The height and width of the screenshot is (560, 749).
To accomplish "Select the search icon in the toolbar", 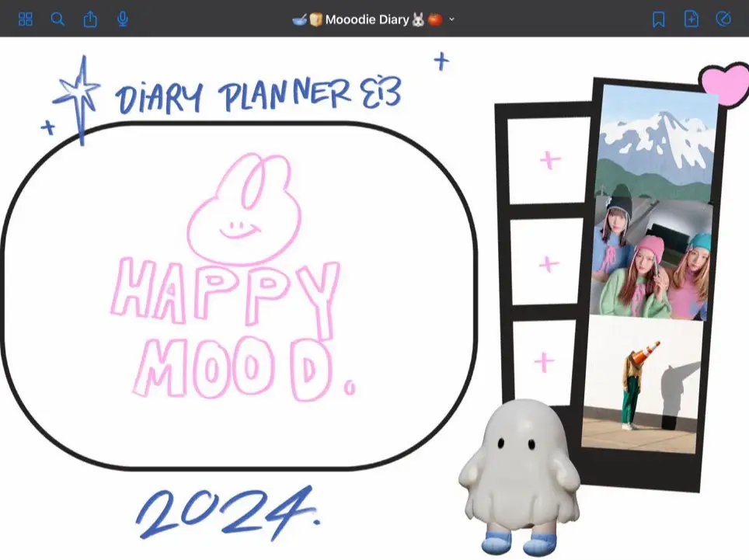I will tap(57, 19).
